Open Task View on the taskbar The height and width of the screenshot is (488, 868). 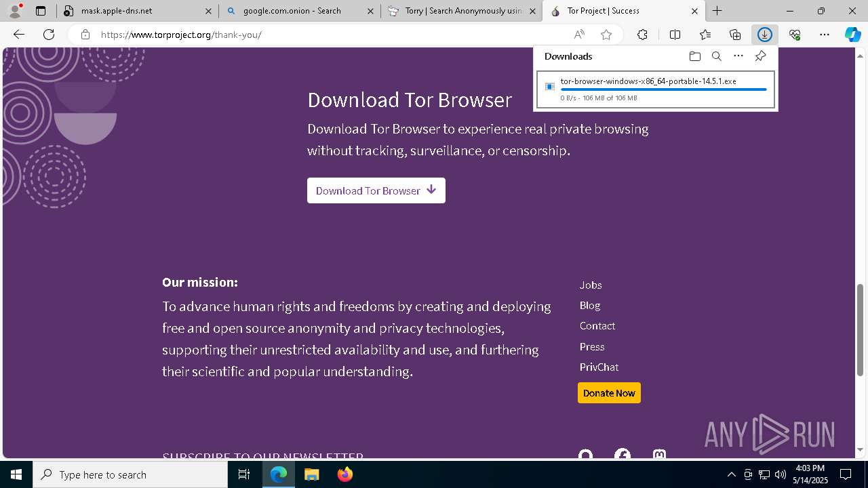244,474
